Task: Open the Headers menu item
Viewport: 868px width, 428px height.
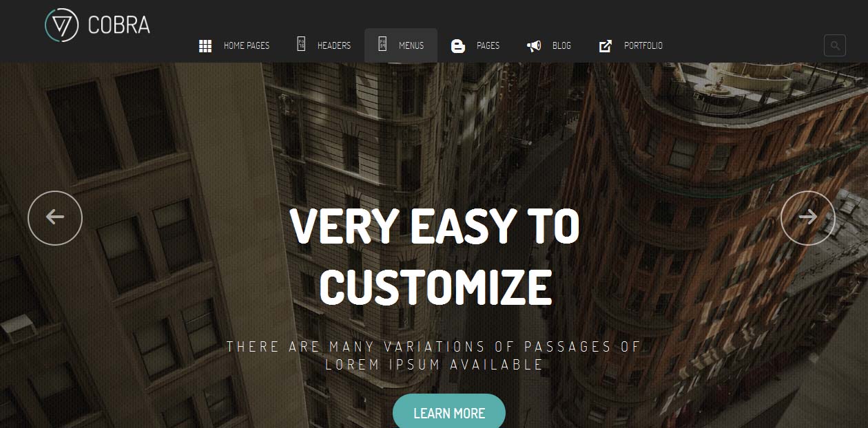Action: click(x=334, y=45)
